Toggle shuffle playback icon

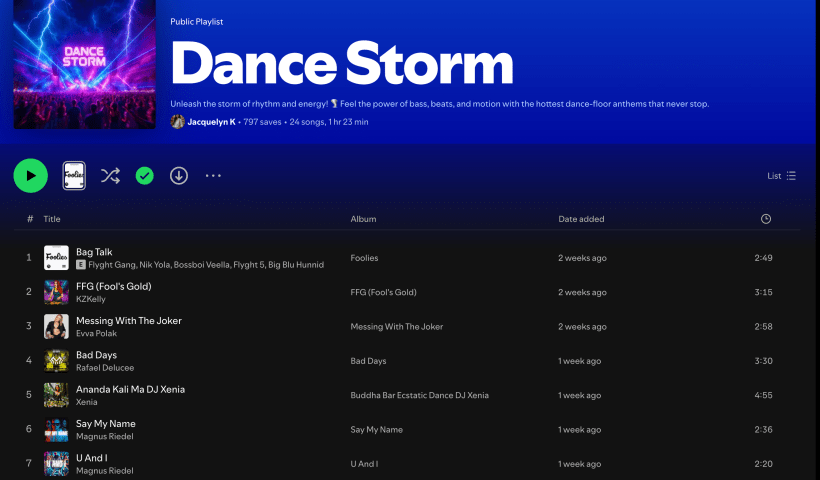coord(110,176)
